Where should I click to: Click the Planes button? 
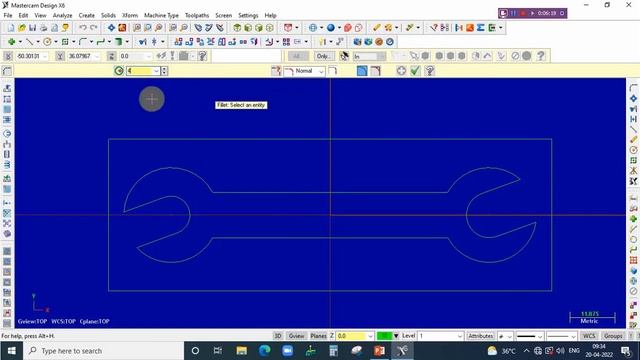point(318,336)
